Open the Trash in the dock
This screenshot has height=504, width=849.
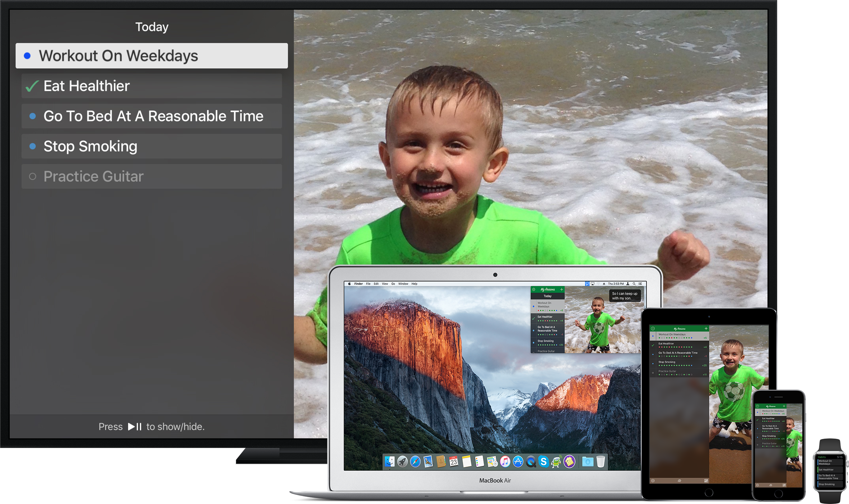tap(601, 462)
